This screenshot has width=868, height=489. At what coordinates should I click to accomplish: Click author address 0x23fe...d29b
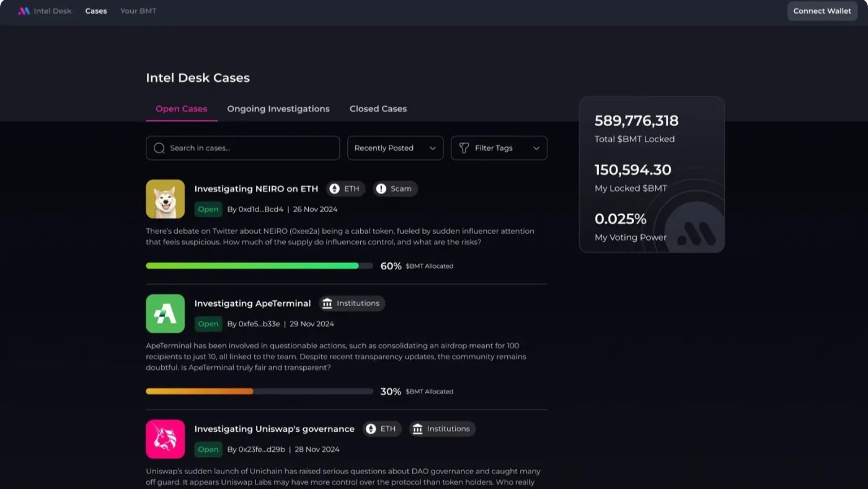[262, 449]
